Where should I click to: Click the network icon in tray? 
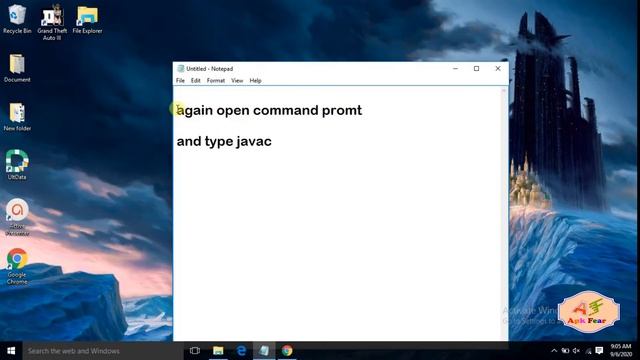point(588,351)
